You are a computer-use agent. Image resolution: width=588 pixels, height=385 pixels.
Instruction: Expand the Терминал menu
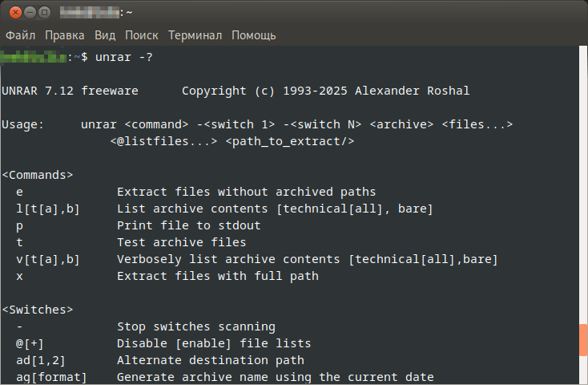pos(195,35)
